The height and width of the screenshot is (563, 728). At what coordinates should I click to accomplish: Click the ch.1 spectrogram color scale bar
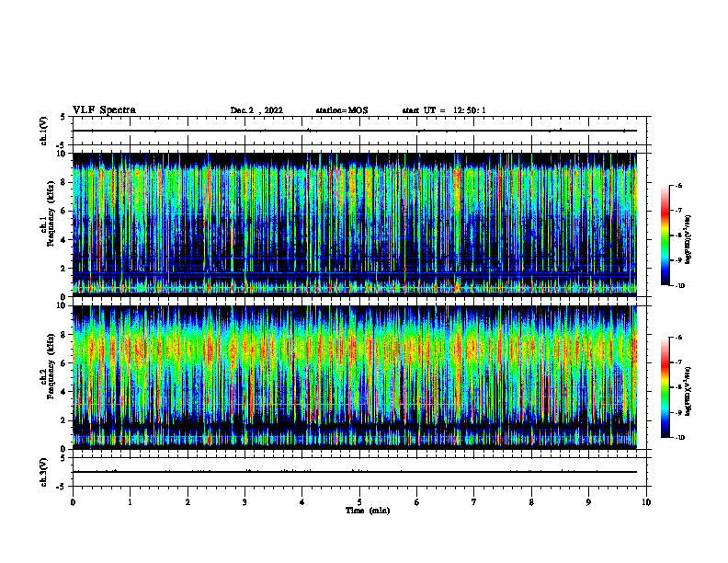(665, 236)
